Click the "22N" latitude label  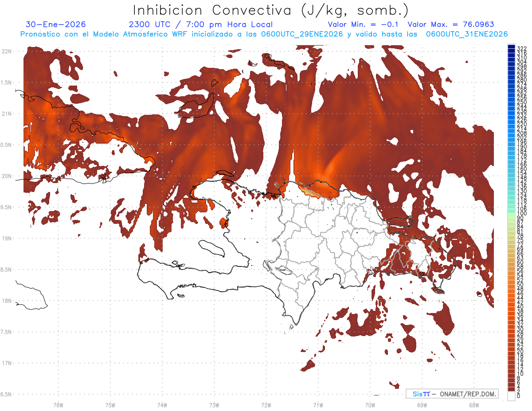point(6,51)
